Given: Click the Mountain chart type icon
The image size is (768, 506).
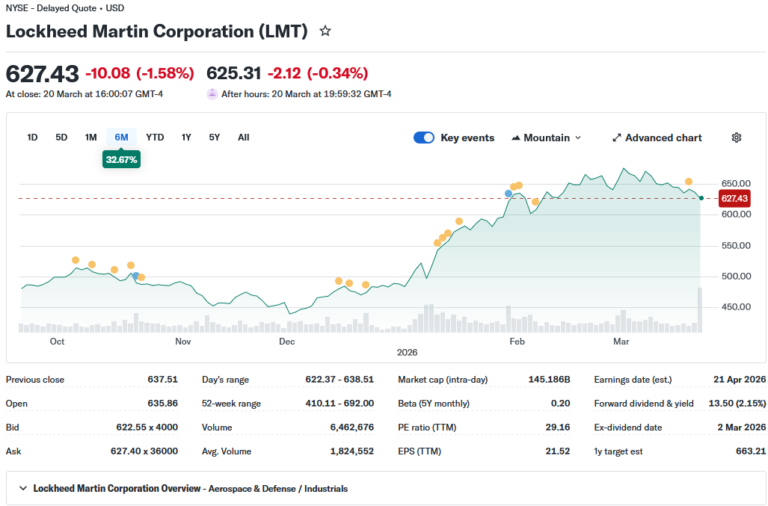Looking at the screenshot, I should coord(516,138).
